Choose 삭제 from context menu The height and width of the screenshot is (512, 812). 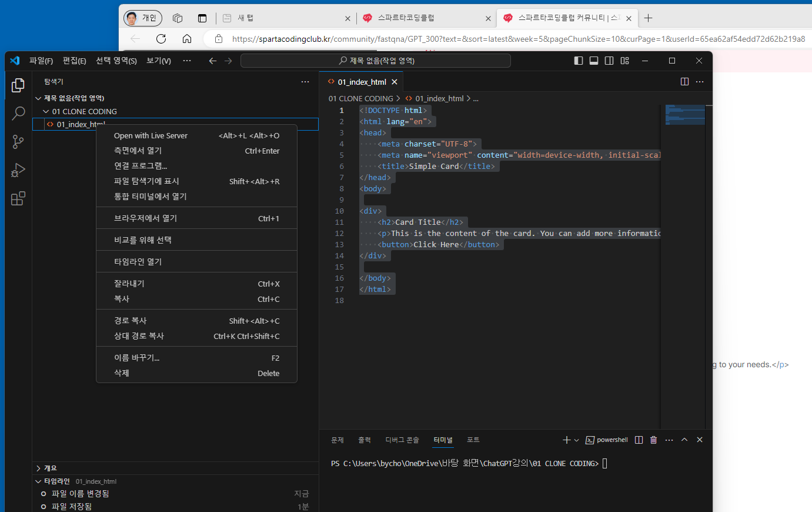(196, 373)
